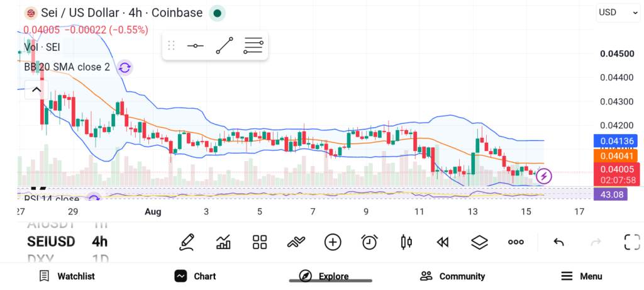Tap the add symbol plus icon
This screenshot has height=290, width=644.
(333, 242)
